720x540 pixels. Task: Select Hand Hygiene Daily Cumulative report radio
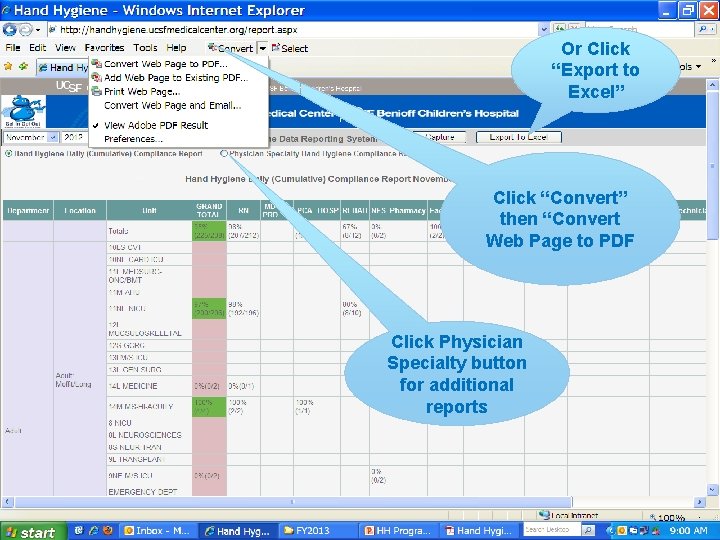[x=8, y=154]
